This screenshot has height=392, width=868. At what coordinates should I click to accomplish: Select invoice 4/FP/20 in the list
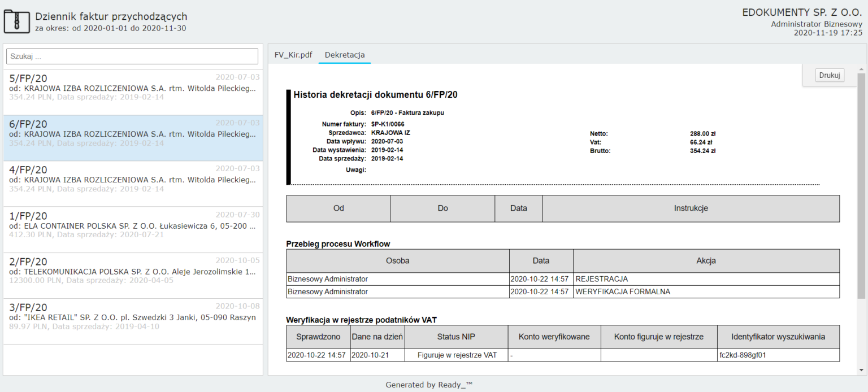133,184
